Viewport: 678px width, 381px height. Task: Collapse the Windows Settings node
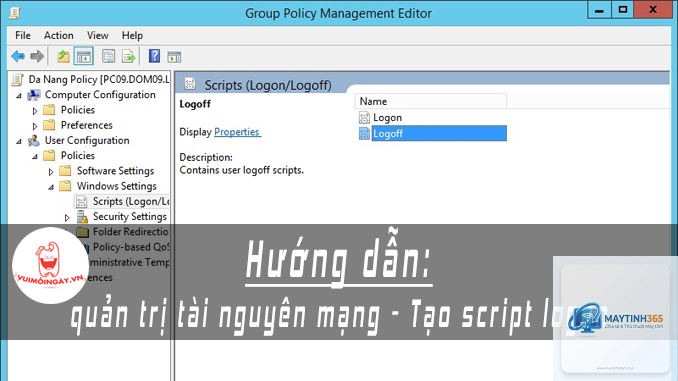coord(51,187)
